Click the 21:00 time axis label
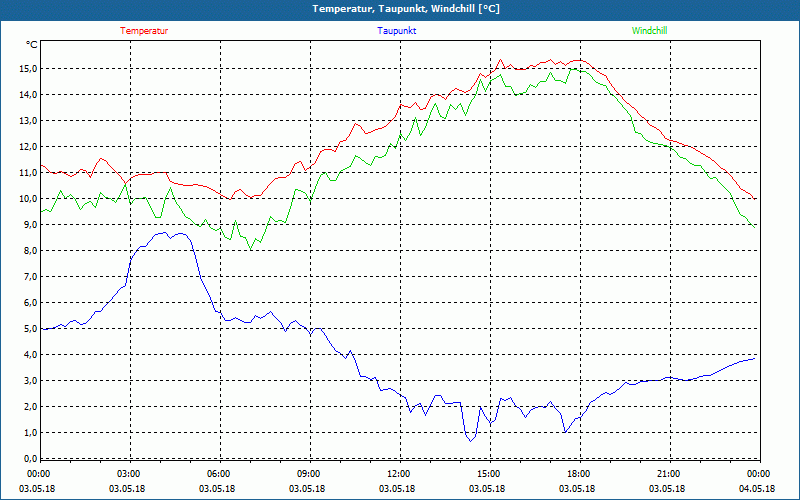The height and width of the screenshot is (500, 800). coord(667,474)
